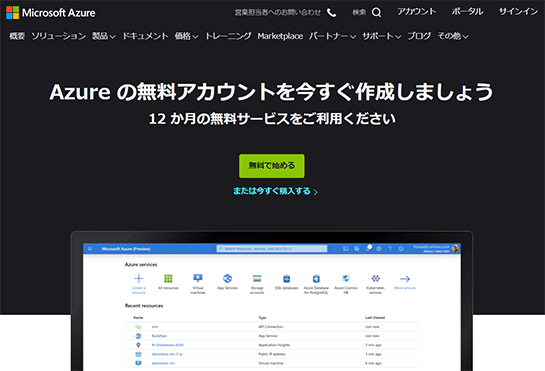Follow the または今すぐ購入する link

[275, 191]
